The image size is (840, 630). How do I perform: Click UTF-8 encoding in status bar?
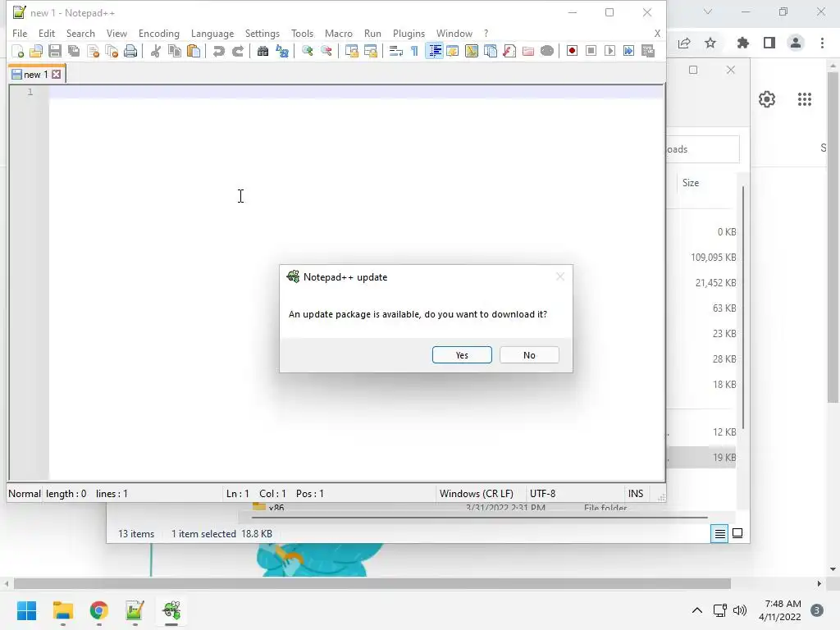543,493
